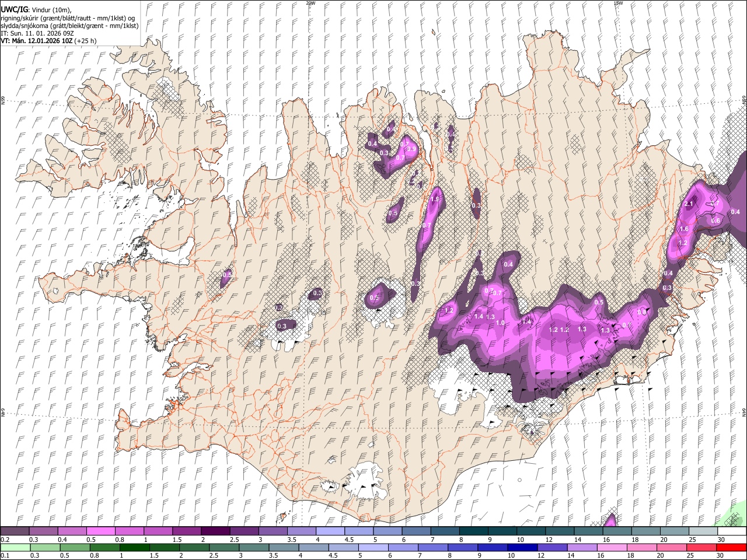Image resolution: width=747 pixels, height=560 pixels.
Task: Click the dark mauve 0.2 snow scale swatch
Action: tap(15, 531)
